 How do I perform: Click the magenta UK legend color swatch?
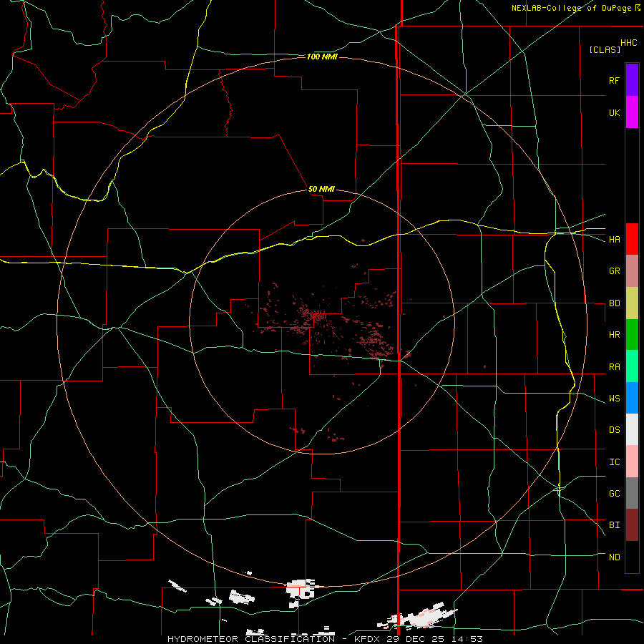[632, 112]
